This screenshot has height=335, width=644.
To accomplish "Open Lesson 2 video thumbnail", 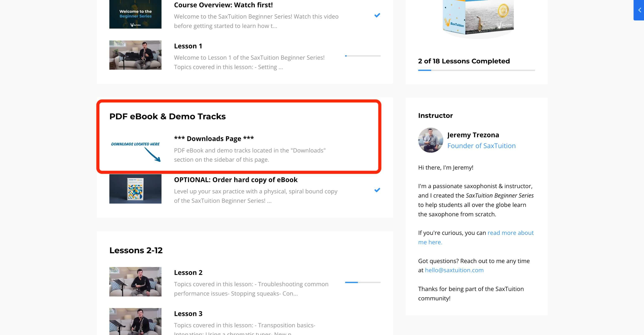I will coord(135,282).
